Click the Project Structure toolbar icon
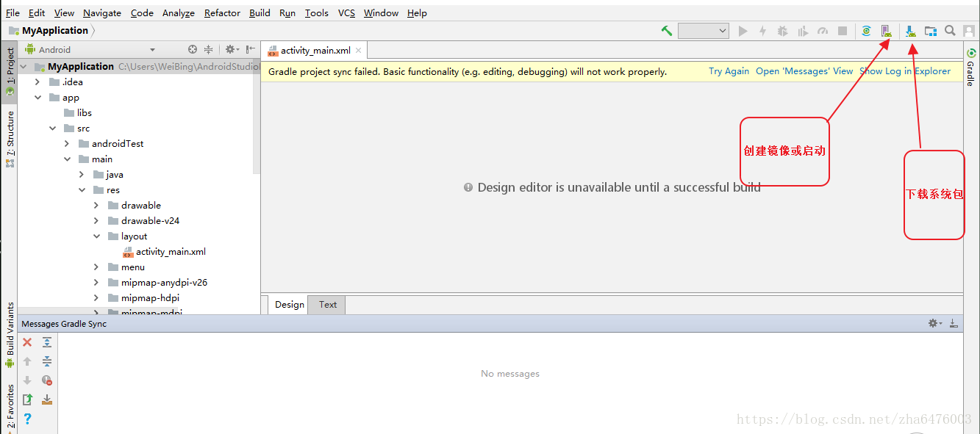The height and width of the screenshot is (434, 980). click(x=931, y=31)
